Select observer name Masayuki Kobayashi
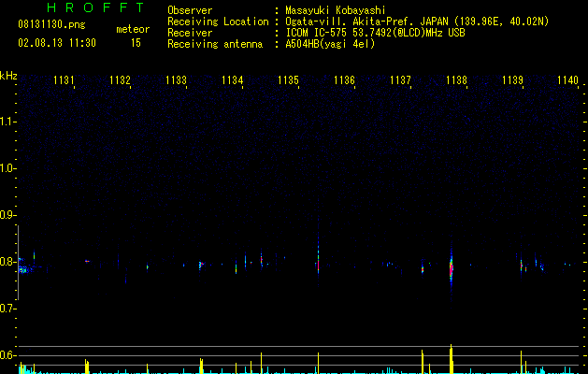The width and height of the screenshot is (588, 374). click(x=336, y=10)
